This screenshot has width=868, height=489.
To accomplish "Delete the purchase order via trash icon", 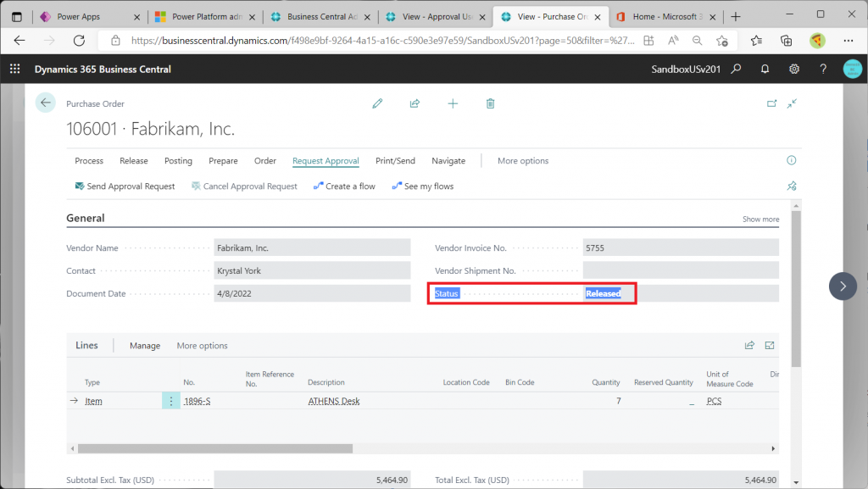I will click(x=491, y=103).
